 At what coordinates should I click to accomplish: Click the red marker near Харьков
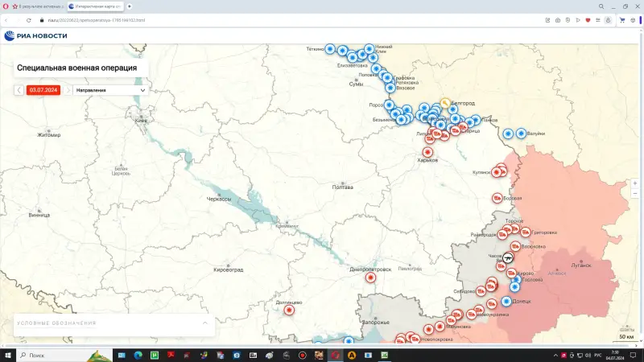[x=427, y=151]
